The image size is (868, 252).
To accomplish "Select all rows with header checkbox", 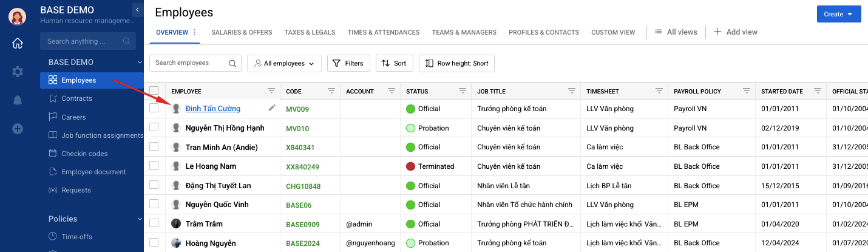I will (x=154, y=91).
